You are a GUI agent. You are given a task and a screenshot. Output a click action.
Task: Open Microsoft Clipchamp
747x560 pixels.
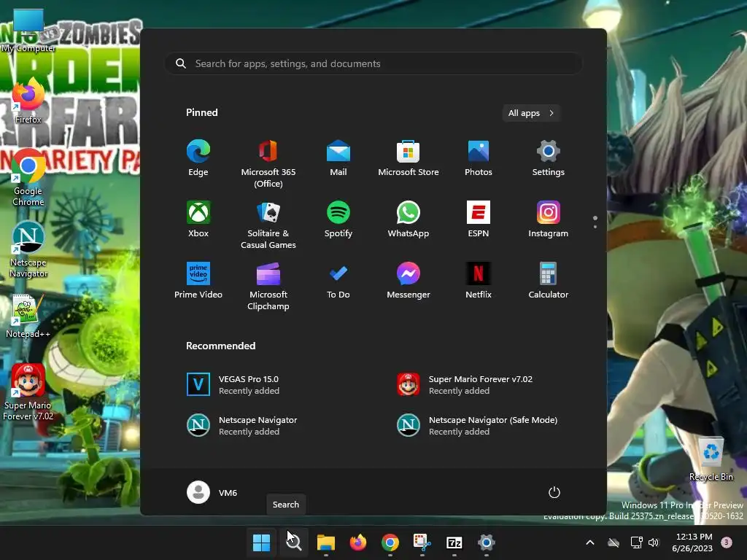(x=268, y=286)
